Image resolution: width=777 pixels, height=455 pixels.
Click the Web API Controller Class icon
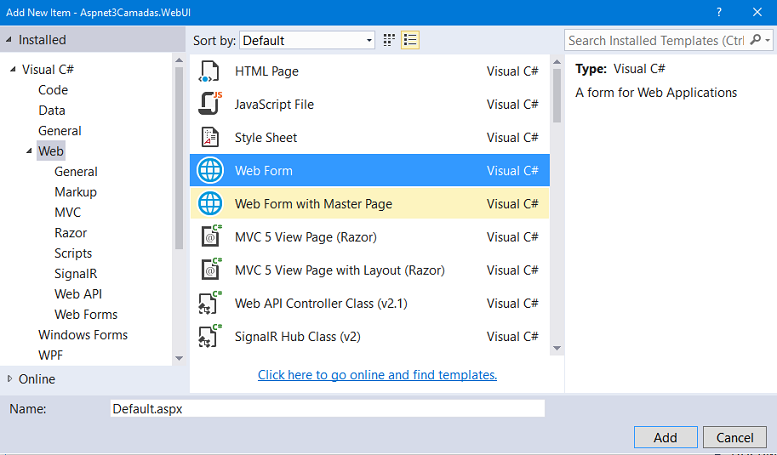[210, 303]
